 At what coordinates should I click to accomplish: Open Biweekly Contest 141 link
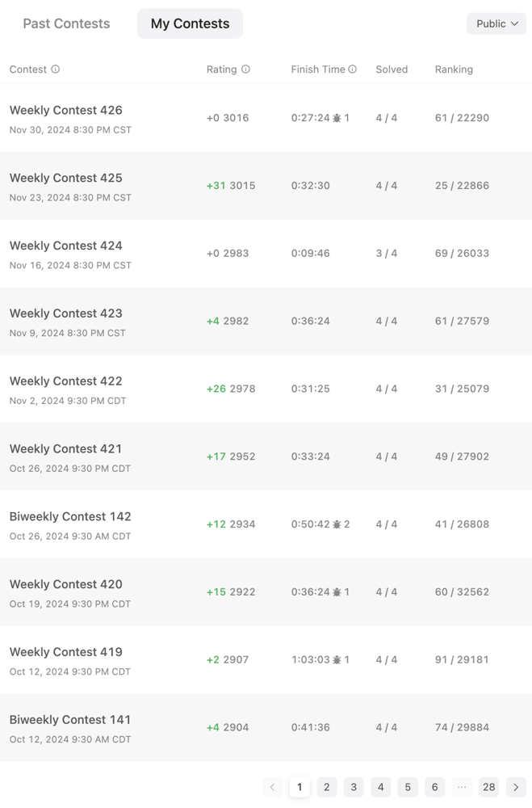(x=70, y=719)
